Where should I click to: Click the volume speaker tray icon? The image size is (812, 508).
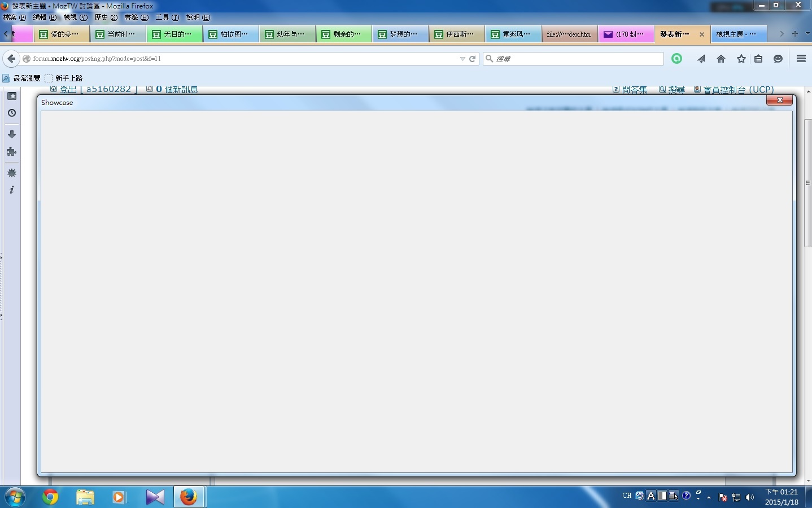point(750,497)
